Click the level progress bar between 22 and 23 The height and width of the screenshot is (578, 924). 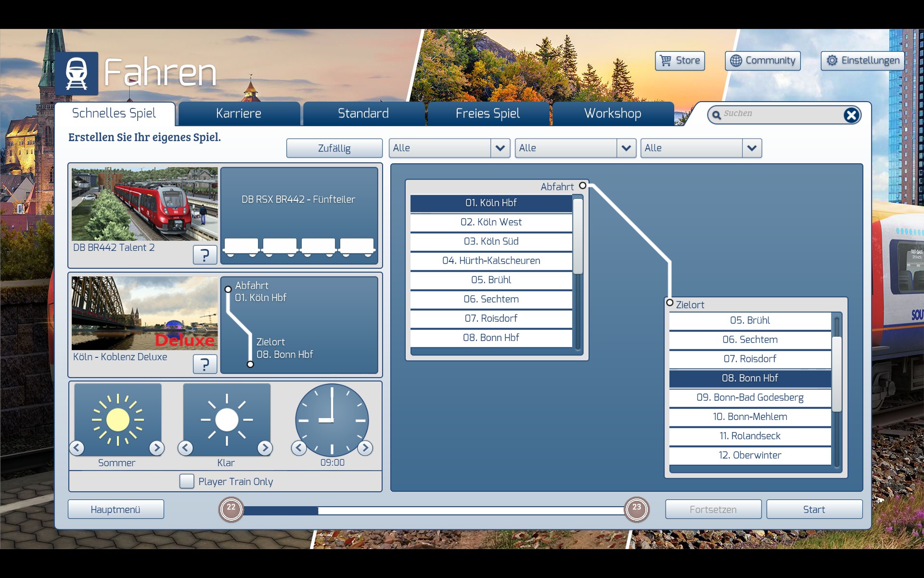[x=433, y=510]
